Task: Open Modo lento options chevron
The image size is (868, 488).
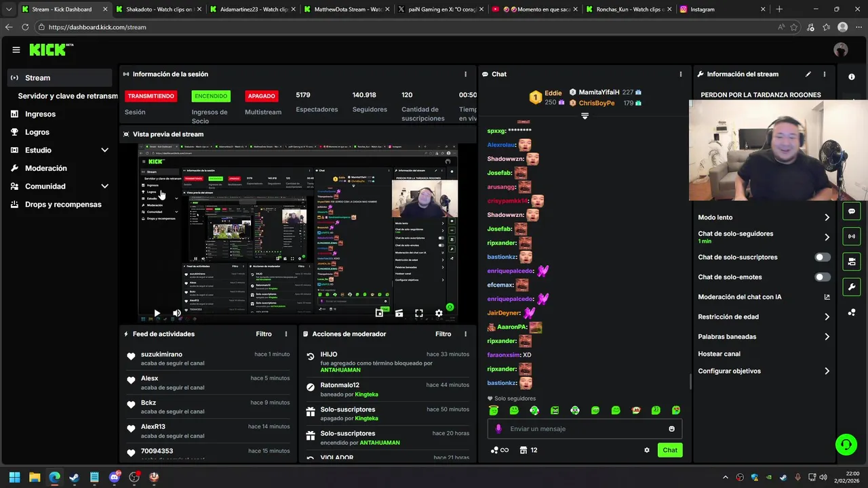Action: [827, 218]
